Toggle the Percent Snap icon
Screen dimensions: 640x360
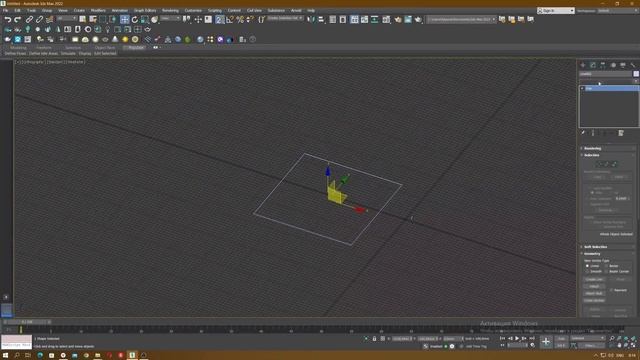pyautogui.click(x=240, y=19)
